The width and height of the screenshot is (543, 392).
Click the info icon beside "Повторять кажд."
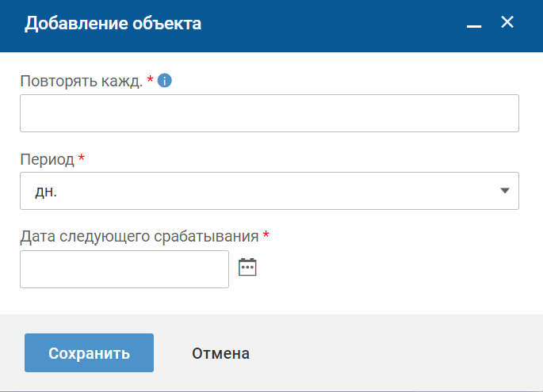[x=165, y=81]
